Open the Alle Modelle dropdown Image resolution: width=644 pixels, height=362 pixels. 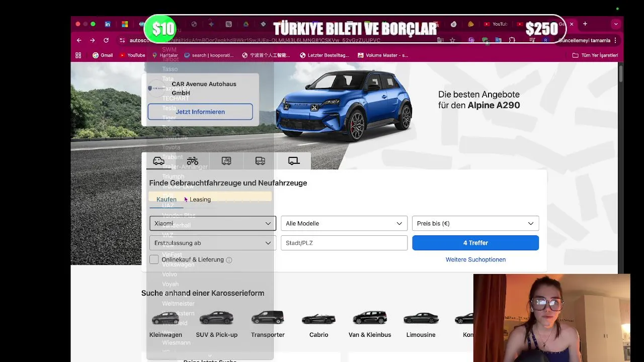pos(344,223)
